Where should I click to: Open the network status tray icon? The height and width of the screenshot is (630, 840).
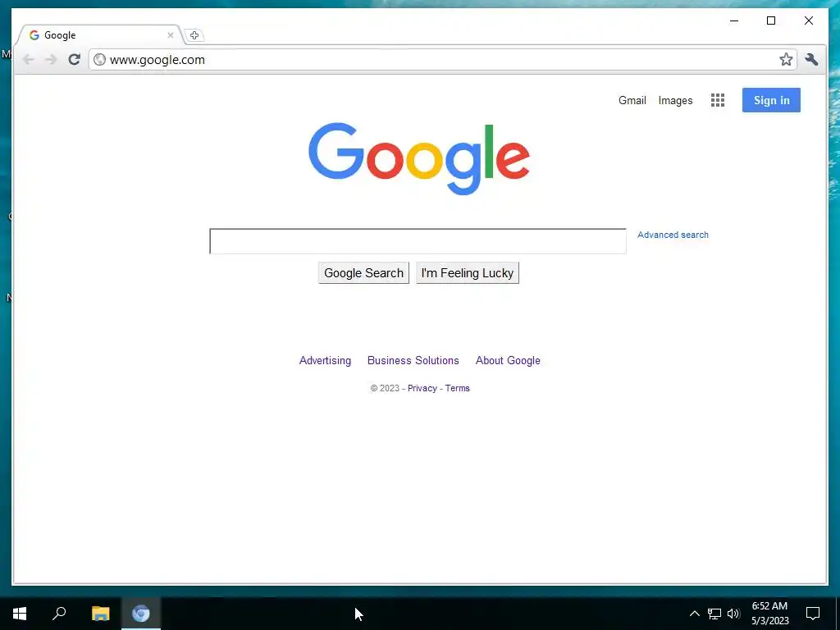(714, 614)
